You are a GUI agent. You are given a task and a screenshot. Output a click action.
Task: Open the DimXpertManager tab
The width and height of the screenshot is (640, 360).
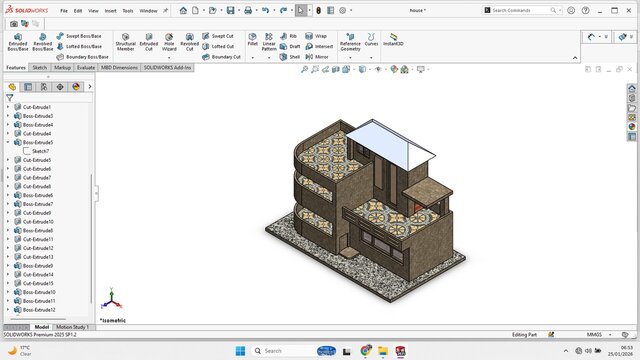60,87
